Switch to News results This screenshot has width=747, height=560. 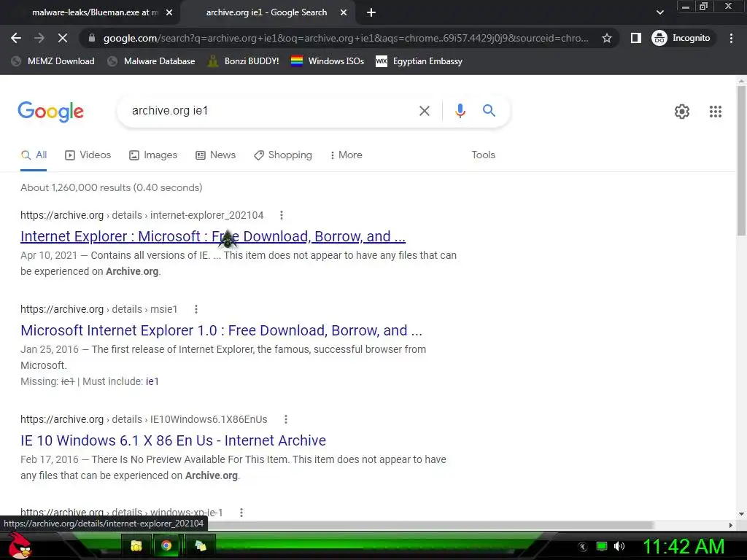click(x=216, y=155)
